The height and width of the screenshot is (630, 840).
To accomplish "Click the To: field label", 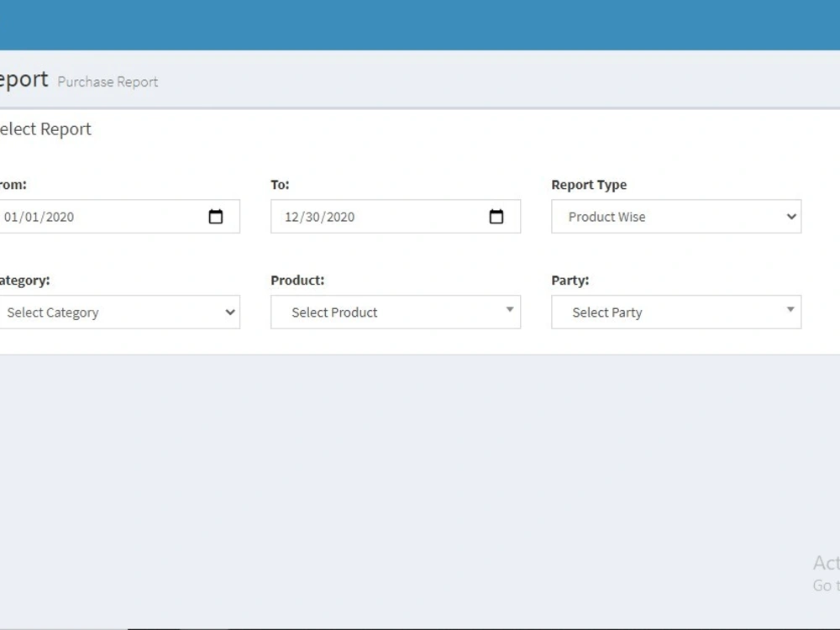I will (x=280, y=185).
